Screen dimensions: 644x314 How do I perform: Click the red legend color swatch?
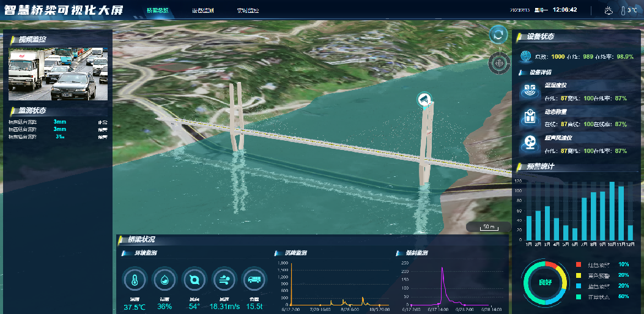(579, 265)
